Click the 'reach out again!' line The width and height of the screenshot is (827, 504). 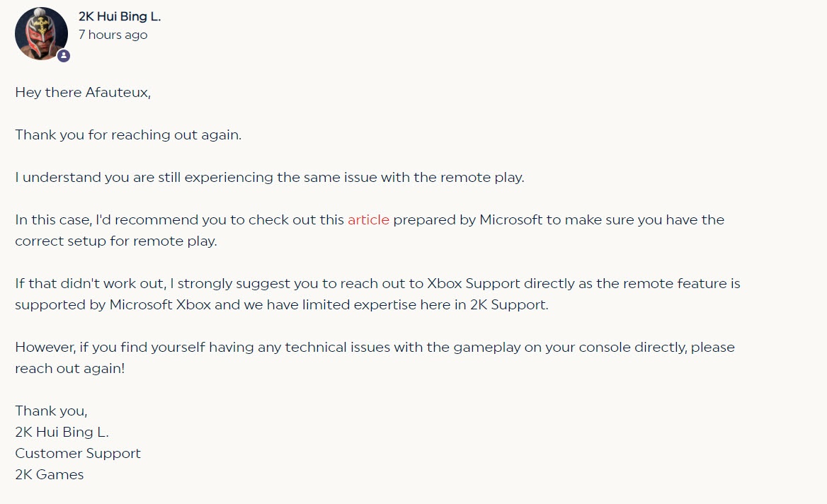(x=69, y=369)
